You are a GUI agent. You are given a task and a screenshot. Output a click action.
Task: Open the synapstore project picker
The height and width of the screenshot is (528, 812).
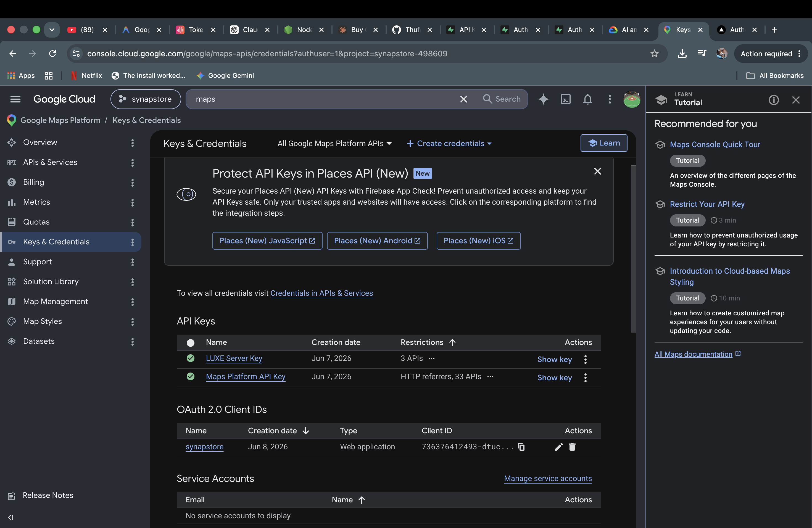point(146,99)
